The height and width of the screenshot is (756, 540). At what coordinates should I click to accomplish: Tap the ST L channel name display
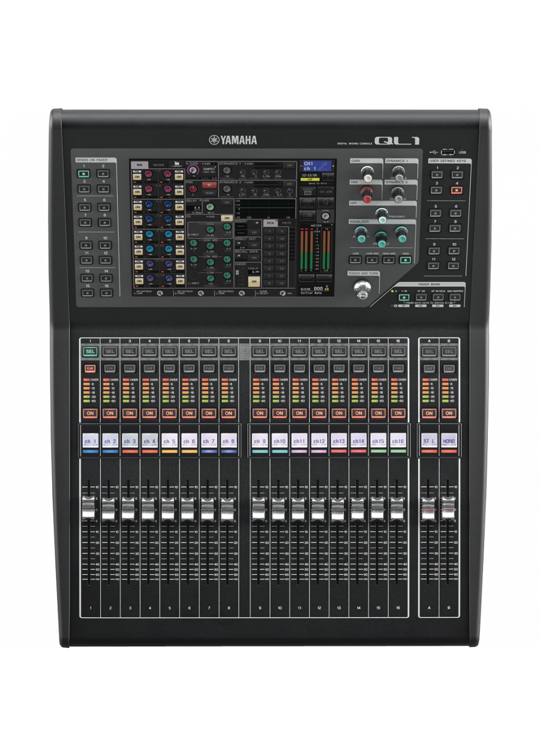(428, 441)
